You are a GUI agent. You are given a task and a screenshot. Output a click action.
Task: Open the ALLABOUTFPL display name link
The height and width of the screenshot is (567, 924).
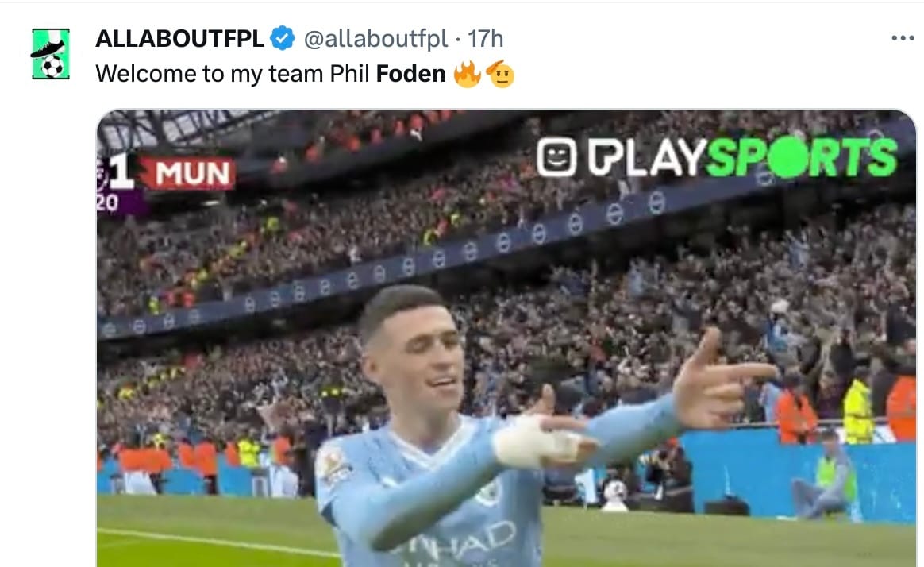pos(179,38)
